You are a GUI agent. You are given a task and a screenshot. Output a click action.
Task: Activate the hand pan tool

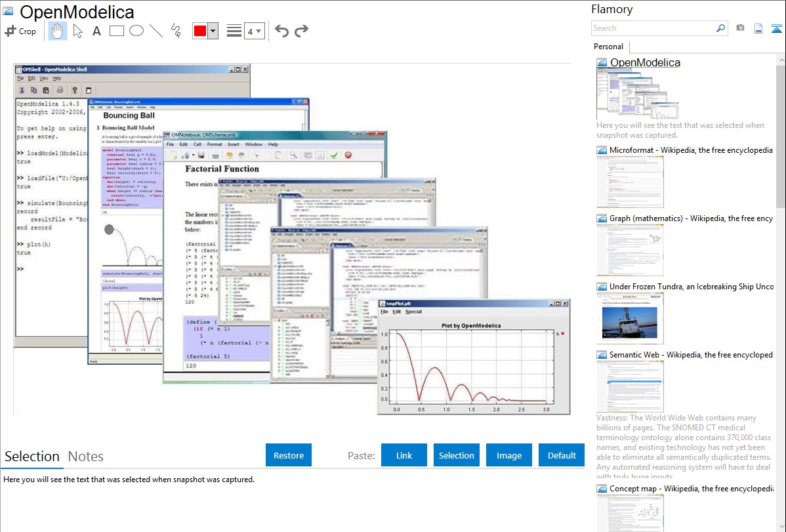(58, 31)
